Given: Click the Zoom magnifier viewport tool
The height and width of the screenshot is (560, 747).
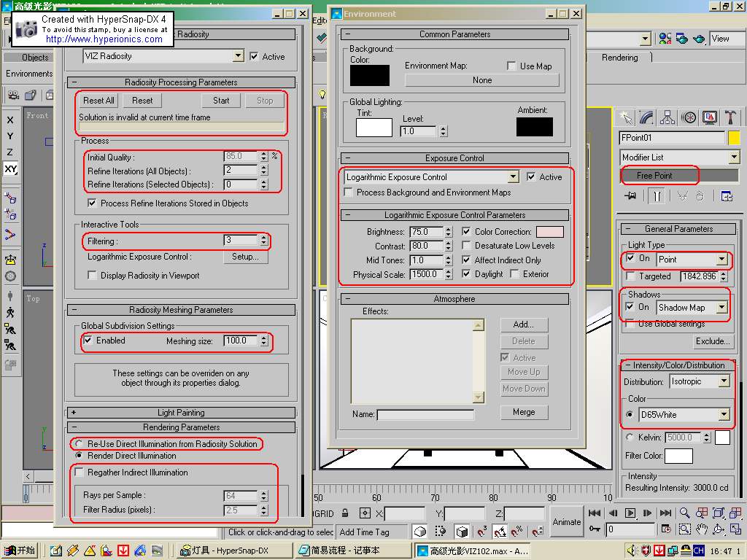Looking at the screenshot, I should (685, 513).
